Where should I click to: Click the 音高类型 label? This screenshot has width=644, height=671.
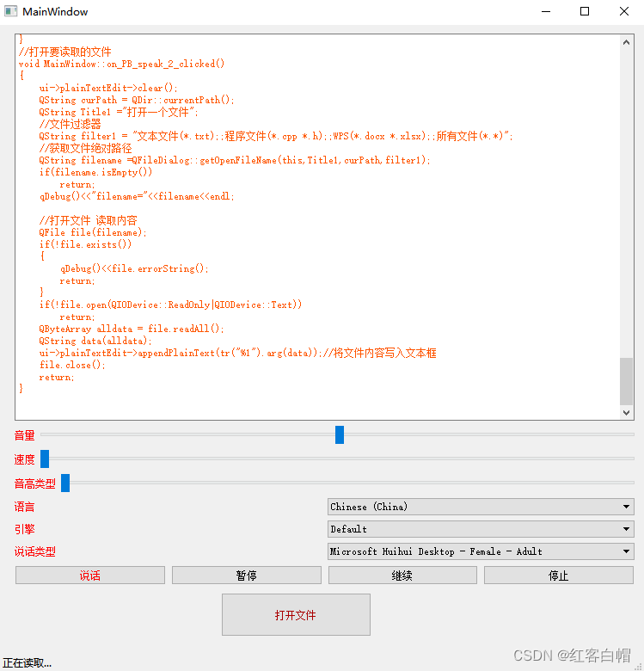(35, 483)
